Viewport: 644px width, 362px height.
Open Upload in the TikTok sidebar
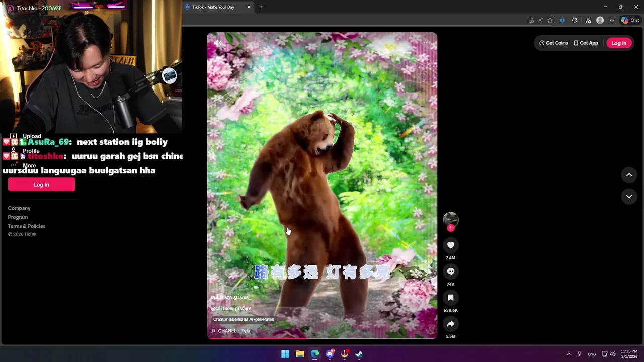(x=26, y=136)
